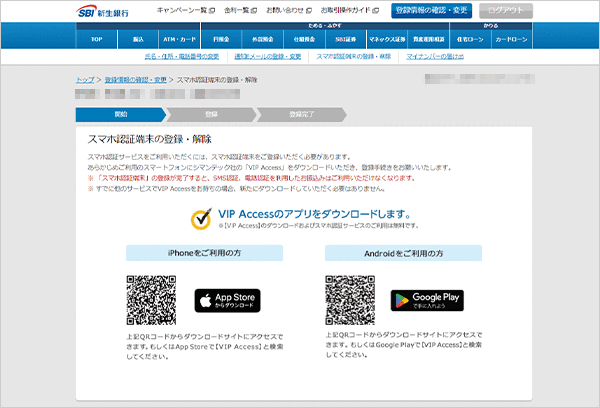Scan the iPhone QR code image
The width and height of the screenshot is (600, 408).
(152, 301)
